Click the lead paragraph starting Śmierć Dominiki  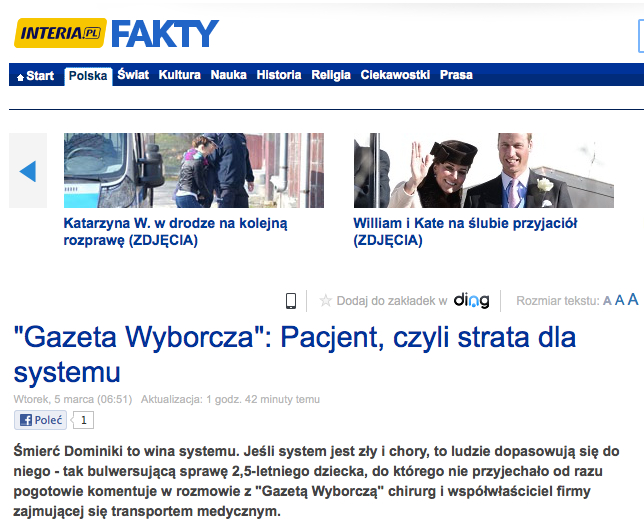316,481
